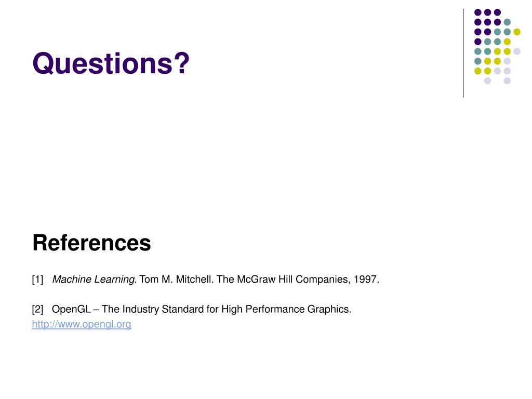
Task: Select the "References" heading text
Action: point(91,243)
